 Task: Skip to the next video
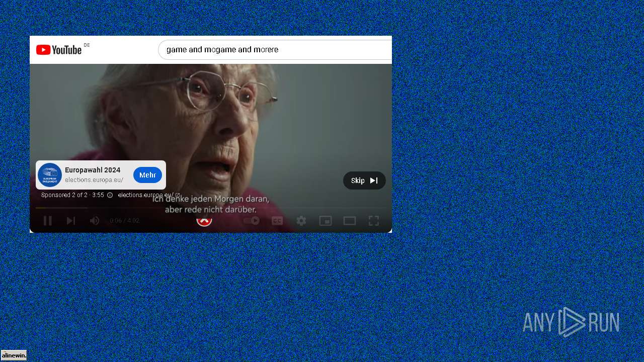click(71, 221)
